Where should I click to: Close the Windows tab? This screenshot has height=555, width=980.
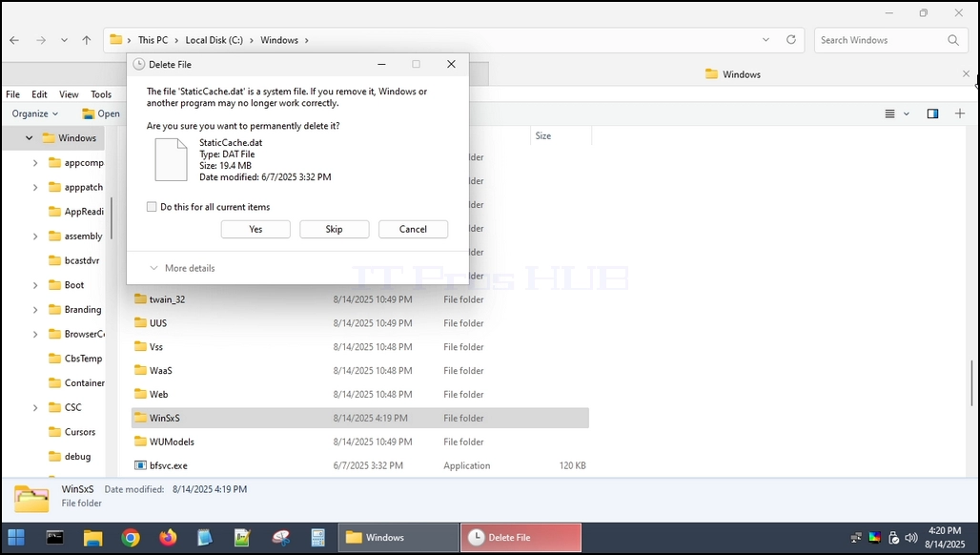click(x=966, y=73)
